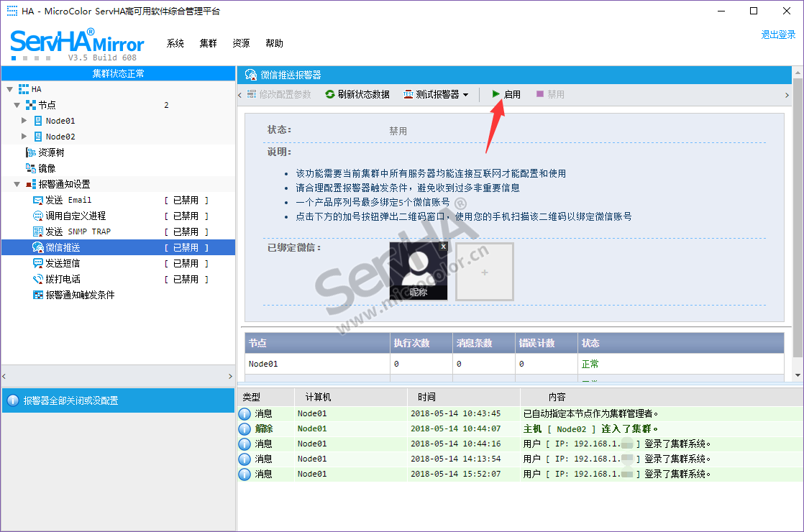This screenshot has width=804, height=532.
Task: Expand the Node02 tree node
Action: click(24, 137)
